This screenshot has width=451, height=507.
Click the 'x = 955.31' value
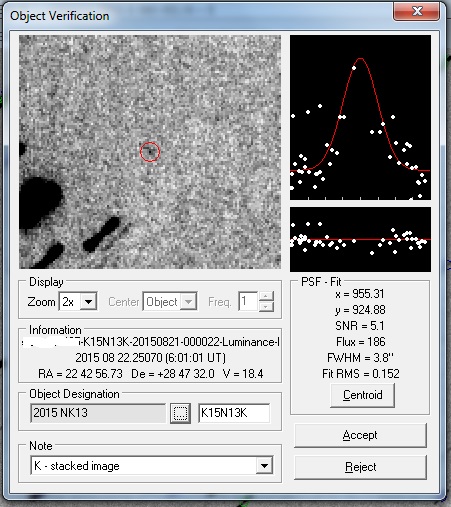click(x=360, y=294)
